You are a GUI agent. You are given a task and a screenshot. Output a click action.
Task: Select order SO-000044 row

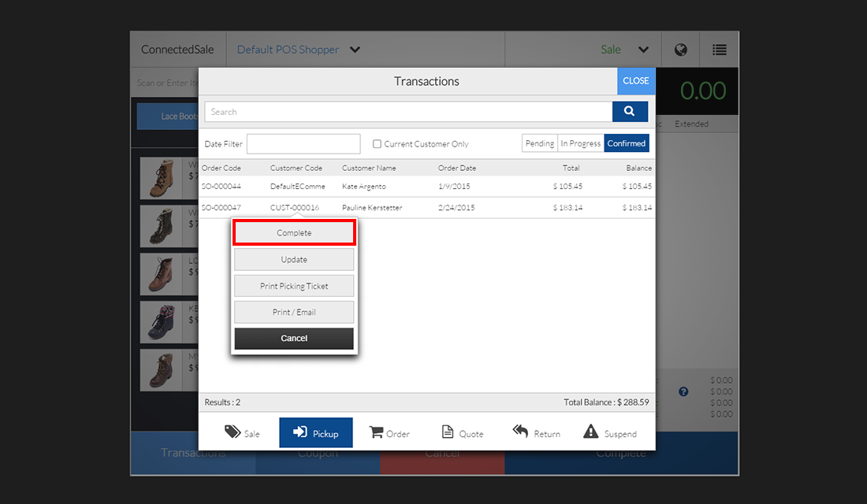426,187
